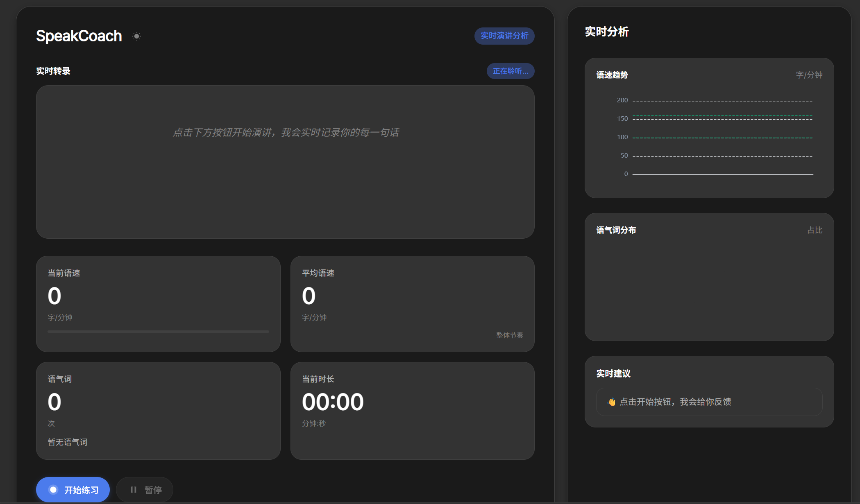Click the waving hand emoji in 实时建议 card
Image resolution: width=860 pixels, height=504 pixels.
tap(610, 402)
